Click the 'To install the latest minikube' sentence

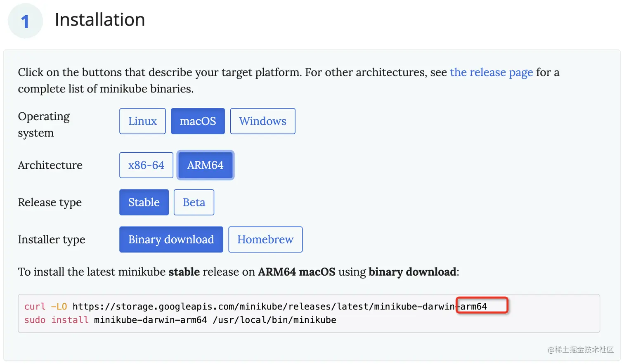(239, 272)
